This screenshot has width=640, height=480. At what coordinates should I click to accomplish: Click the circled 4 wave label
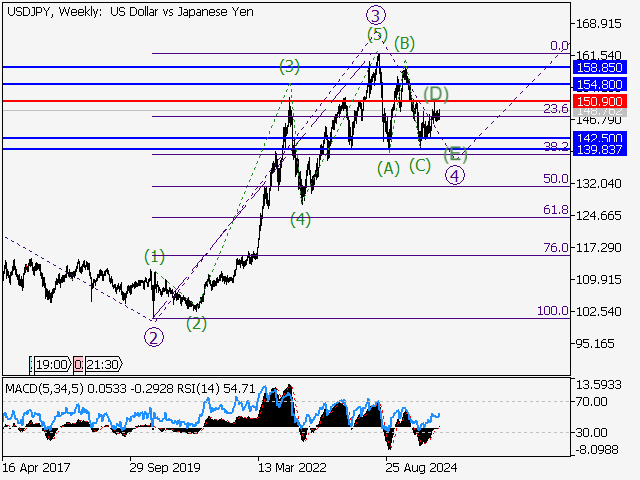point(455,176)
